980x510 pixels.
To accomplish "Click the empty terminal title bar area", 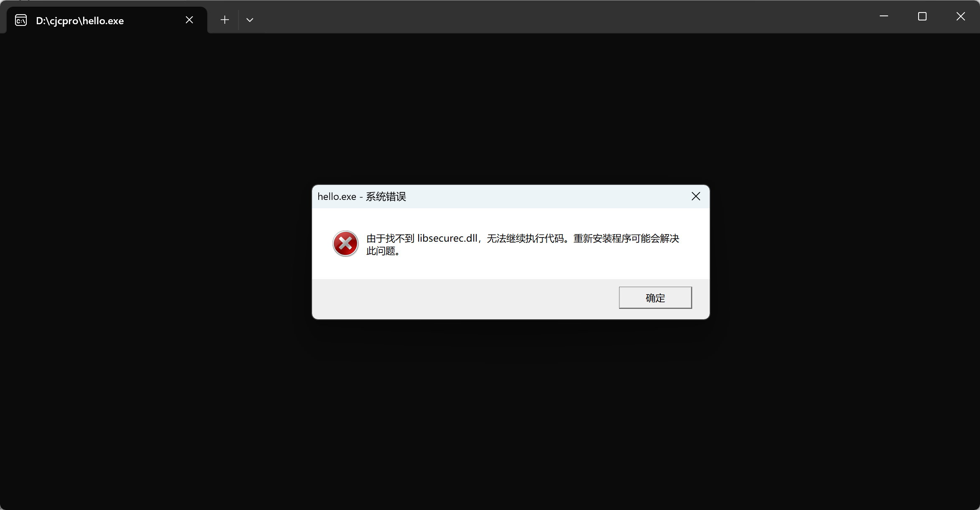I will [x=543, y=17].
